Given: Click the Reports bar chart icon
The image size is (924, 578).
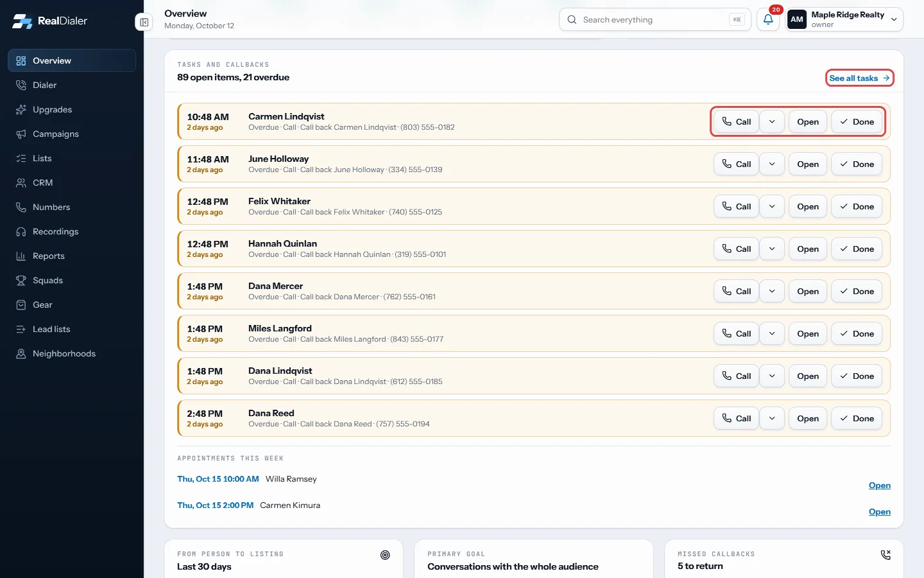Looking at the screenshot, I should point(21,256).
